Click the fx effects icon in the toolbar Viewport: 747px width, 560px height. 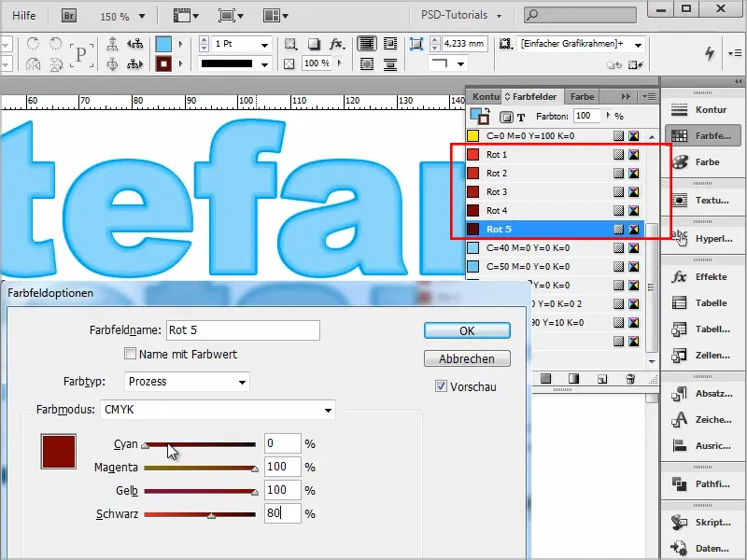coord(335,44)
